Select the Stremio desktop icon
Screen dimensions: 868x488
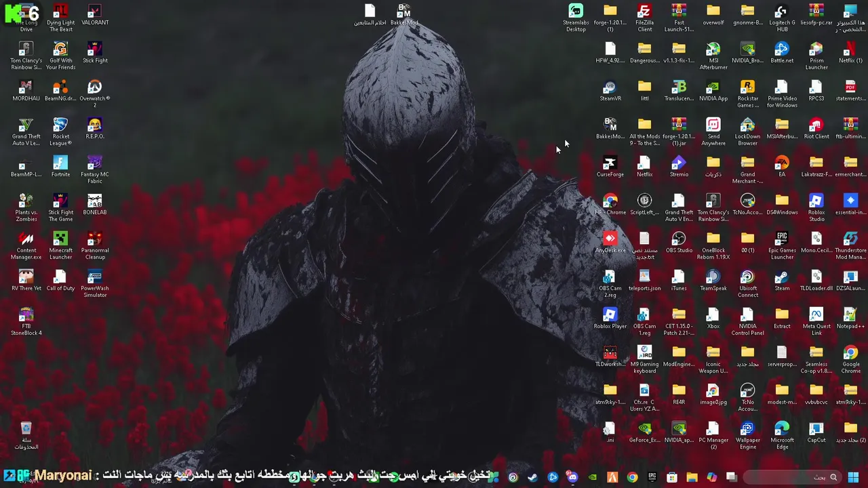click(679, 167)
